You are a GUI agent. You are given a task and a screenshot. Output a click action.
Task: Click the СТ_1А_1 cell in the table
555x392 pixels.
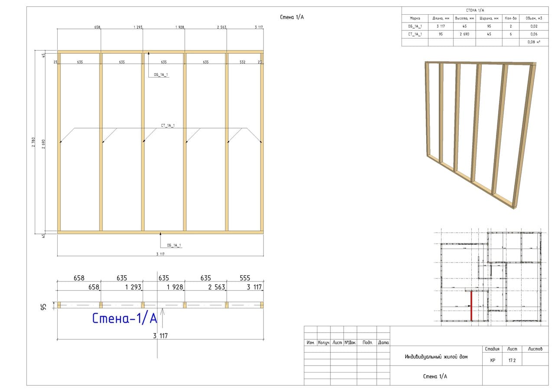415,34
